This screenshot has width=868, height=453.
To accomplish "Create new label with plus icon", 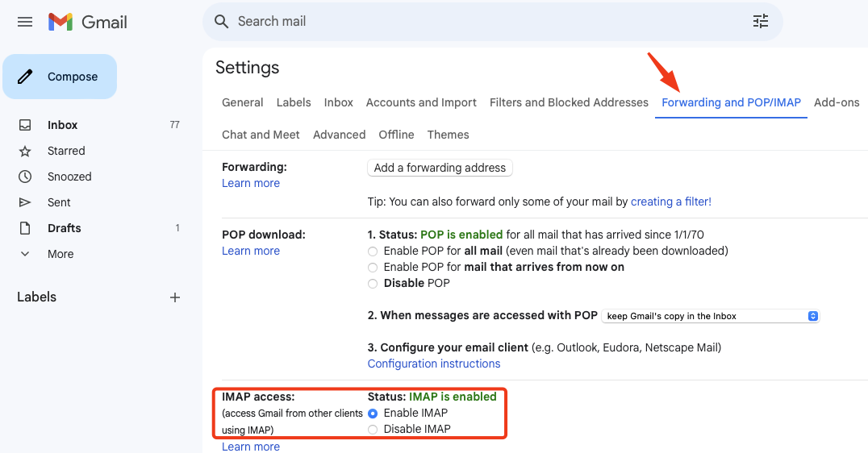I will [x=175, y=297].
